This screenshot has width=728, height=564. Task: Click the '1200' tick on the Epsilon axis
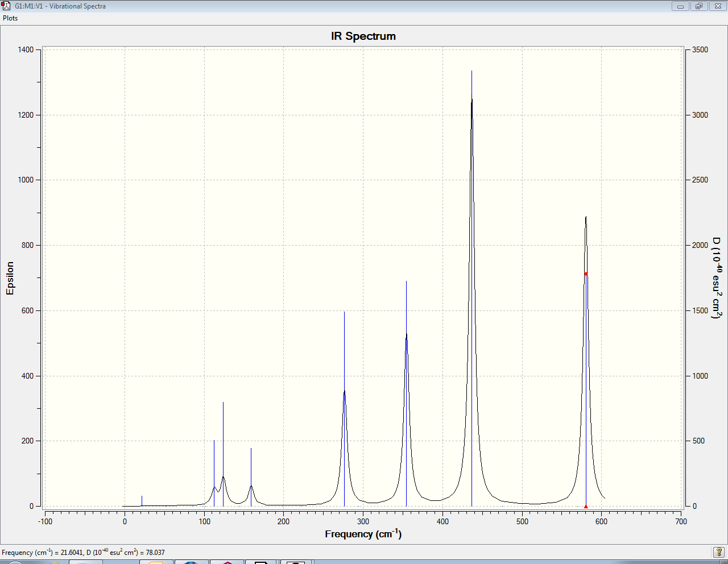tap(26, 115)
